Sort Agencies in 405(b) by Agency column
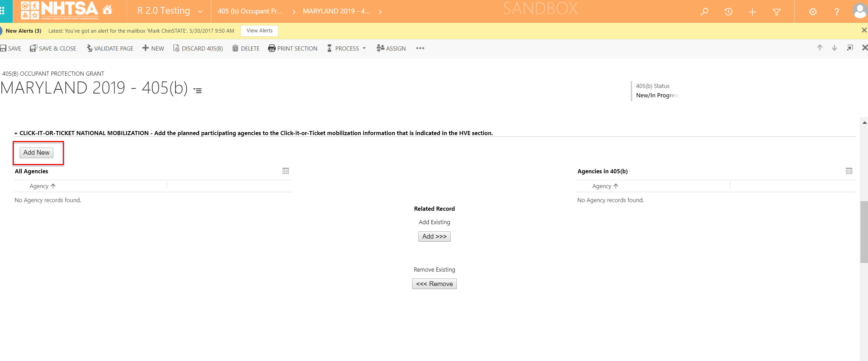Screen dimensions: 868x361 [605, 186]
